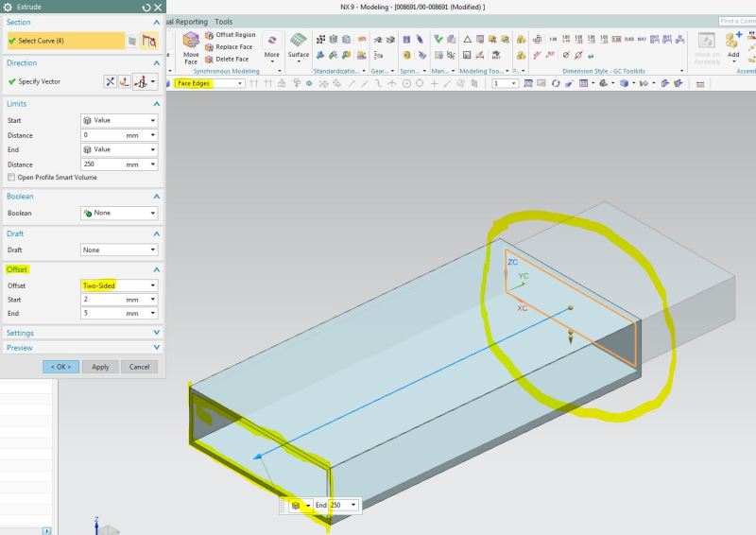Viewport: 756px width, 535px height.
Task: Click the Inferred Vector icon
Action: coord(140,81)
